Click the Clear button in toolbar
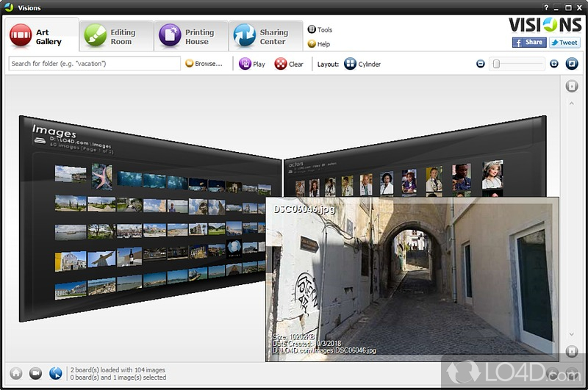The image size is (588, 390). [x=289, y=64]
